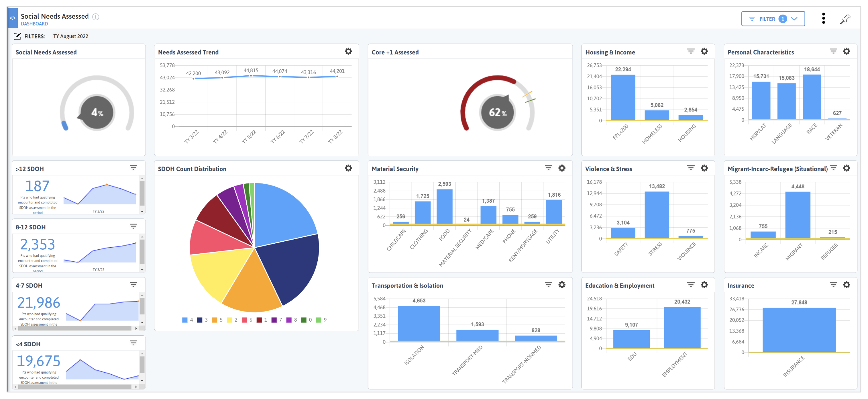Image resolution: width=868 pixels, height=399 pixels.
Task: Click info icon beside Social Needs Assessed
Action: (x=96, y=17)
